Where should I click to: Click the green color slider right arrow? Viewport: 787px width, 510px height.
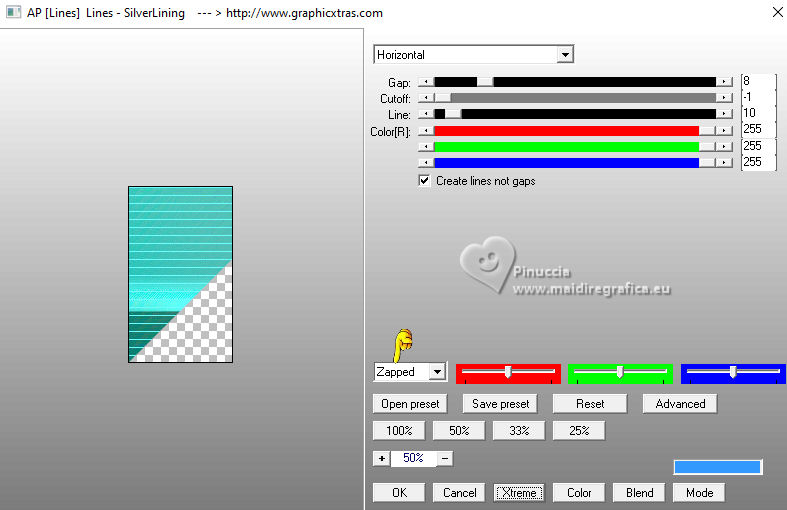[x=724, y=147]
